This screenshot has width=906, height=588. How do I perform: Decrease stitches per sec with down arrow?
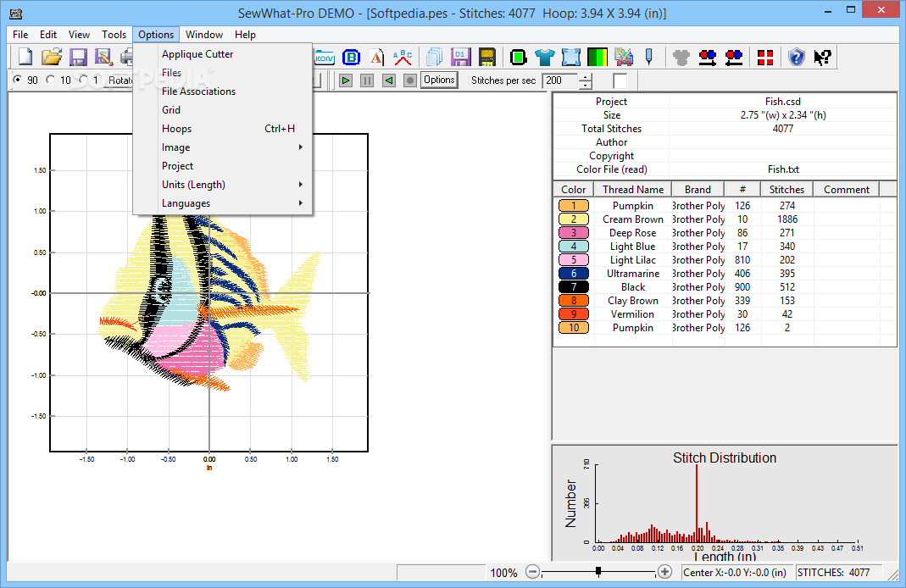pyautogui.click(x=586, y=85)
